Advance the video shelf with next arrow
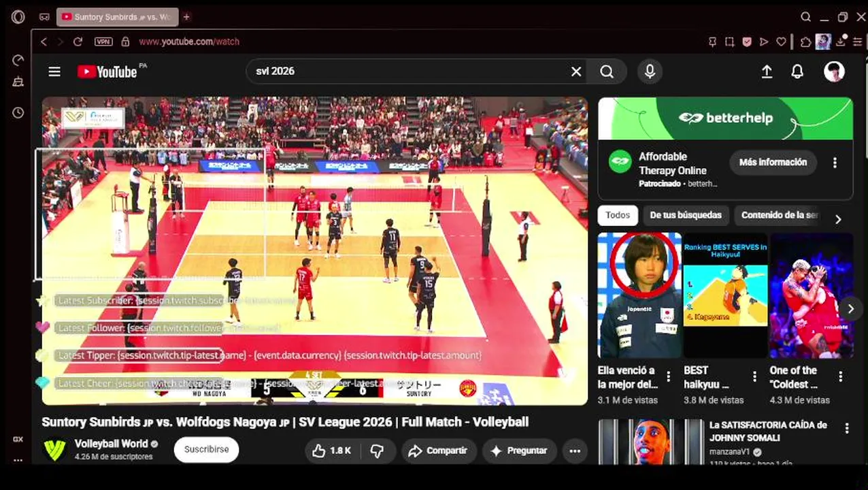The width and height of the screenshot is (868, 490). point(850,309)
